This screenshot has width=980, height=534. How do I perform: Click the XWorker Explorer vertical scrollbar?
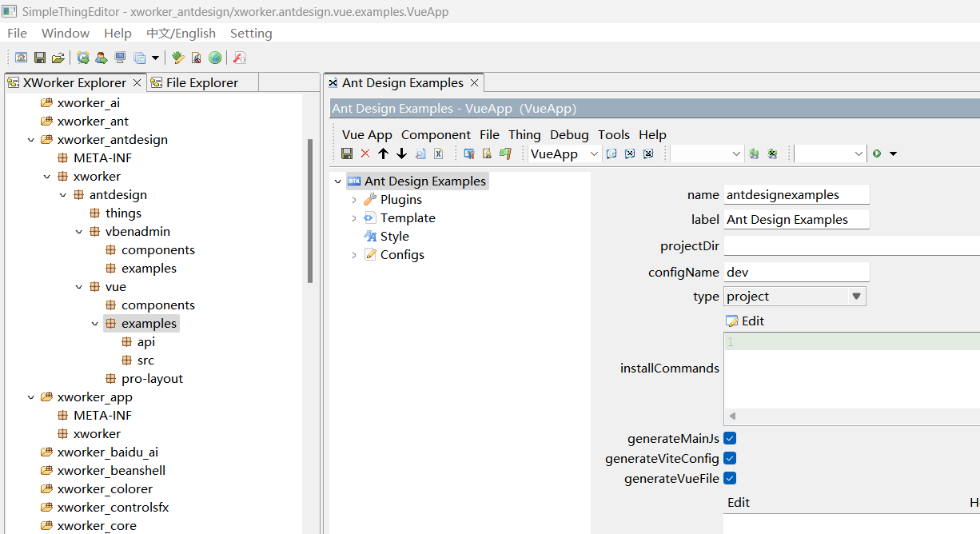pos(310,211)
